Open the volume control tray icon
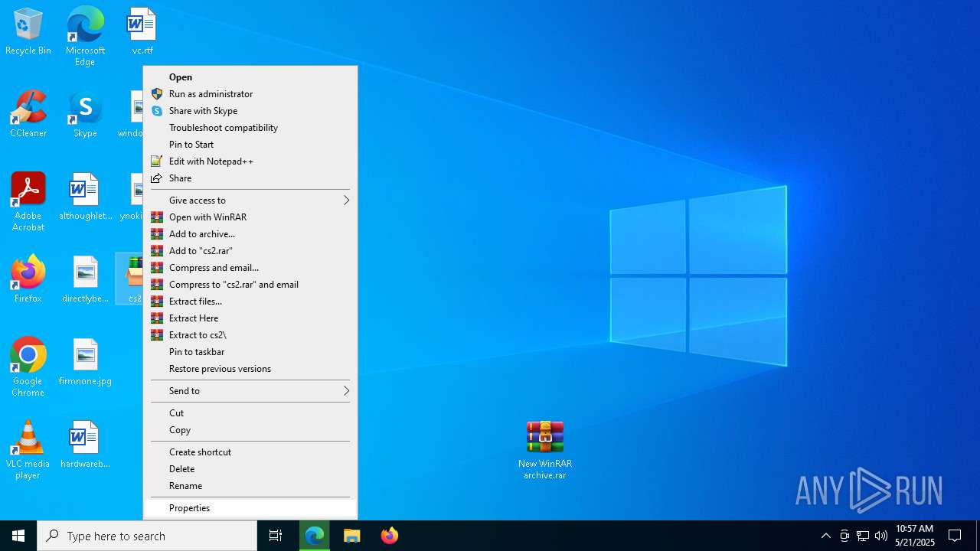Screen dimensions: 980x551 (x=881, y=536)
